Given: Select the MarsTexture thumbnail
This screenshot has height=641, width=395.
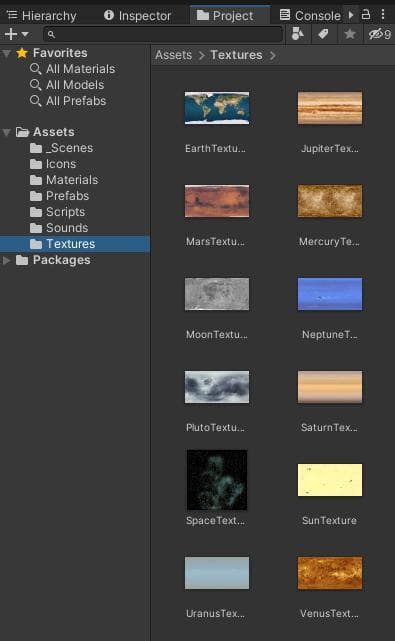Looking at the screenshot, I should (217, 201).
